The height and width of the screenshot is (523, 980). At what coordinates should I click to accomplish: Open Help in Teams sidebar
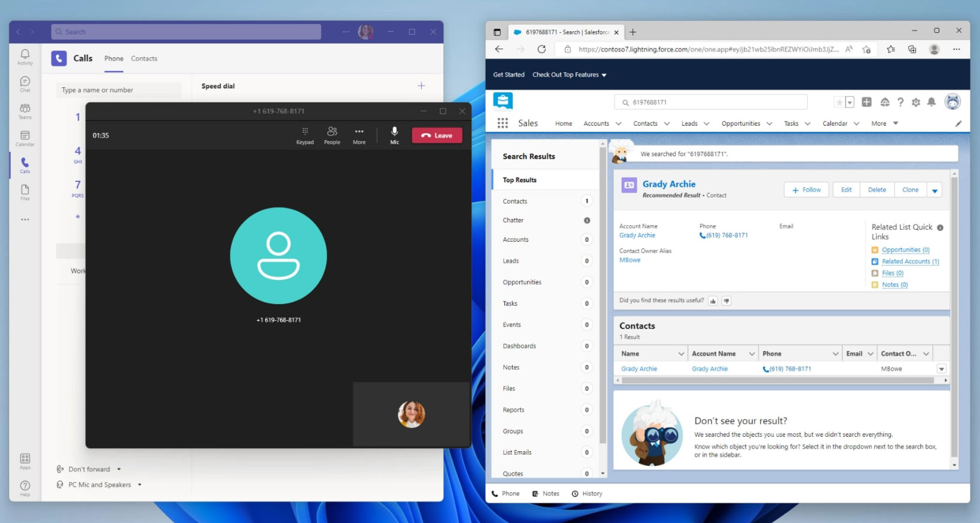click(x=25, y=488)
